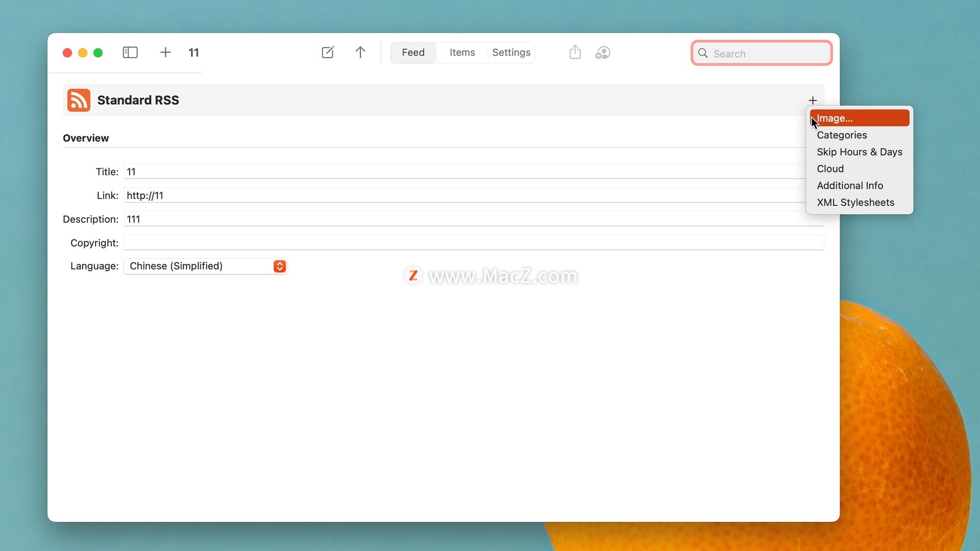Click the Standard RSS heading text

138,100
